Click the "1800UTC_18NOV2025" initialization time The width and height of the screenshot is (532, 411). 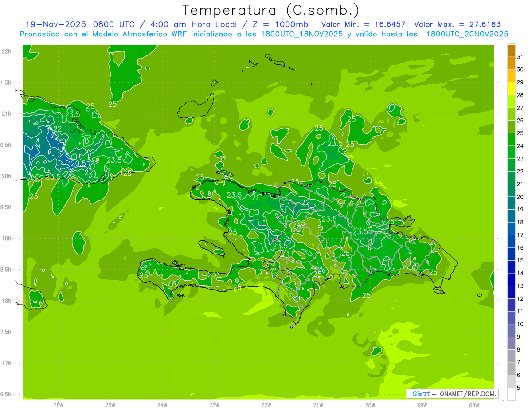point(301,34)
